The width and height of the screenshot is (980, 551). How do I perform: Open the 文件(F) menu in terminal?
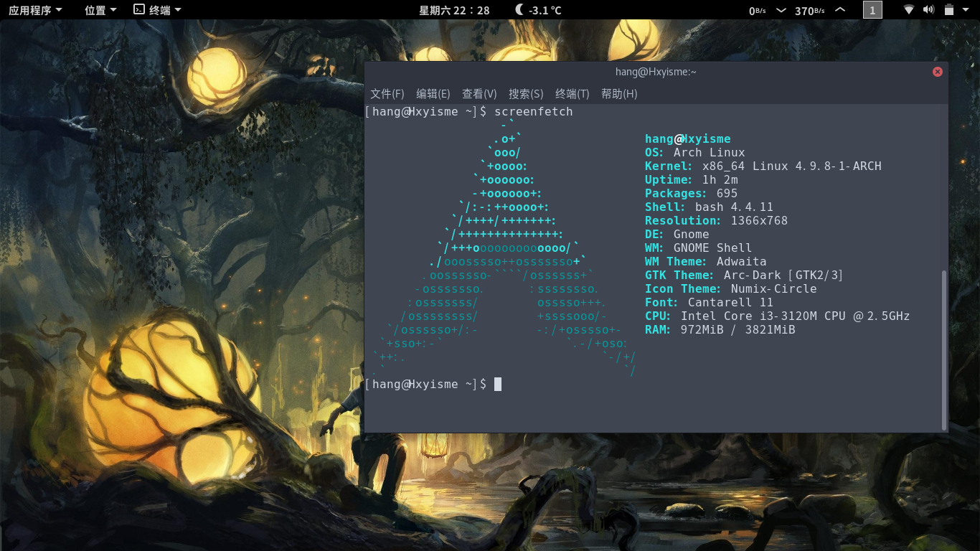pos(387,94)
